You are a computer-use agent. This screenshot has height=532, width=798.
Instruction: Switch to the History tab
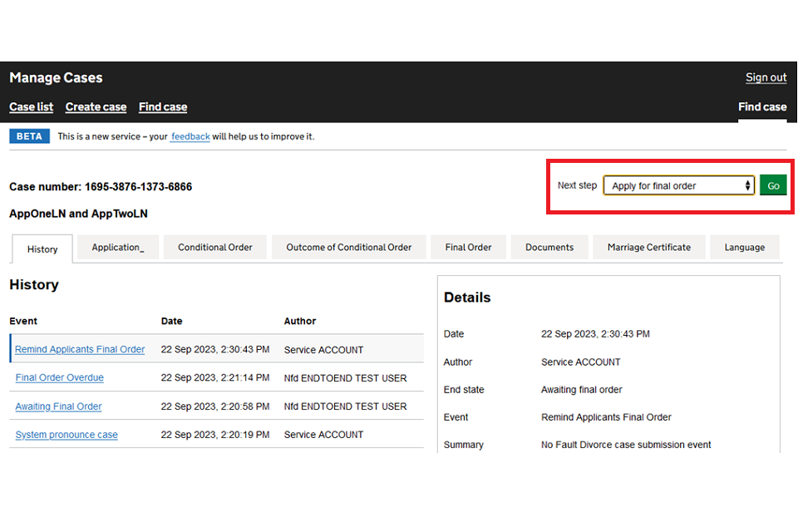coord(42,249)
